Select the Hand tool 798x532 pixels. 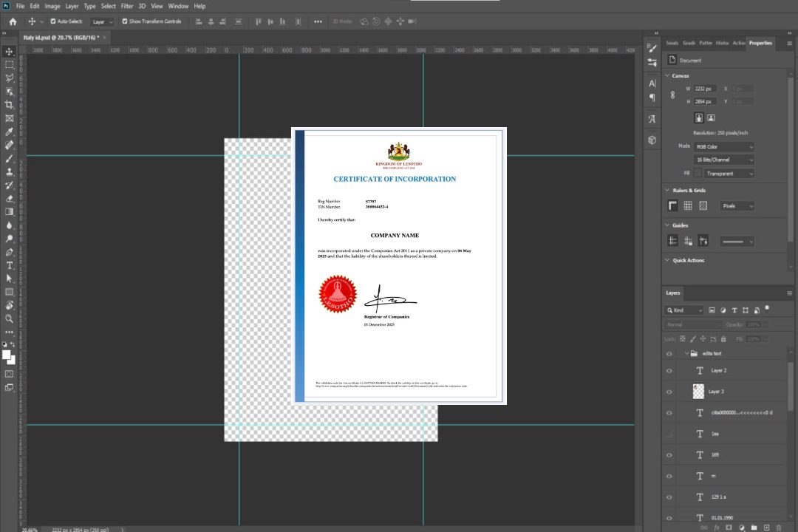(9, 305)
